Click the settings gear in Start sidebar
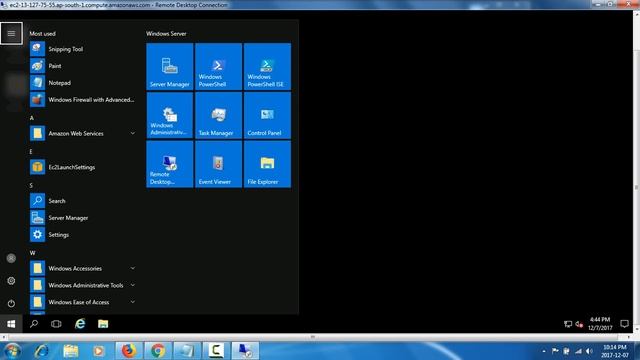This screenshot has width=640, height=360. 11,281
